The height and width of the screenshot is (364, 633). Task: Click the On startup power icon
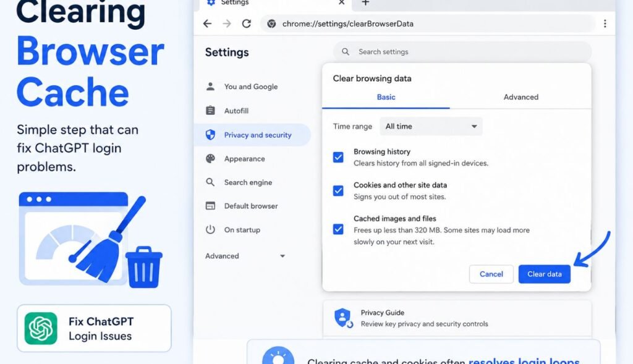210,230
